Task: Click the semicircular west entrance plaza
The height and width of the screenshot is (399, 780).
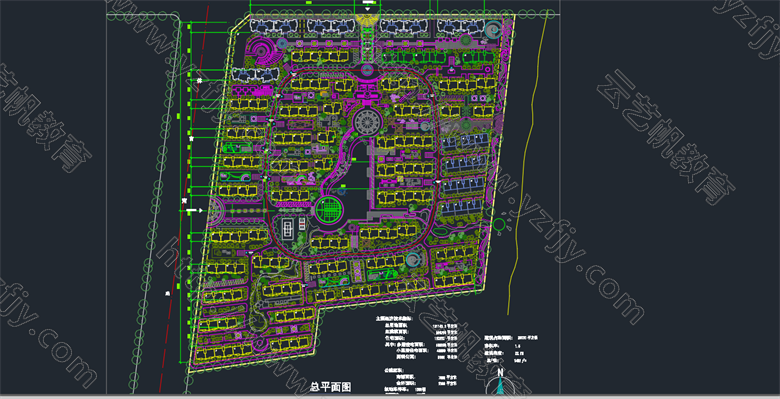Action: (x=217, y=211)
